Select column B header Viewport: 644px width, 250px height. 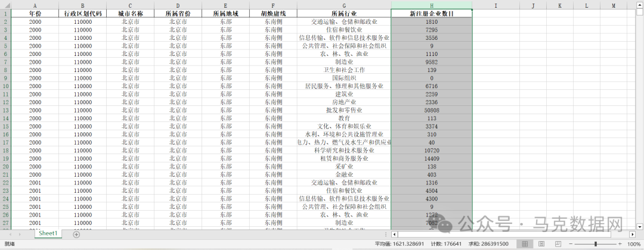[82, 6]
